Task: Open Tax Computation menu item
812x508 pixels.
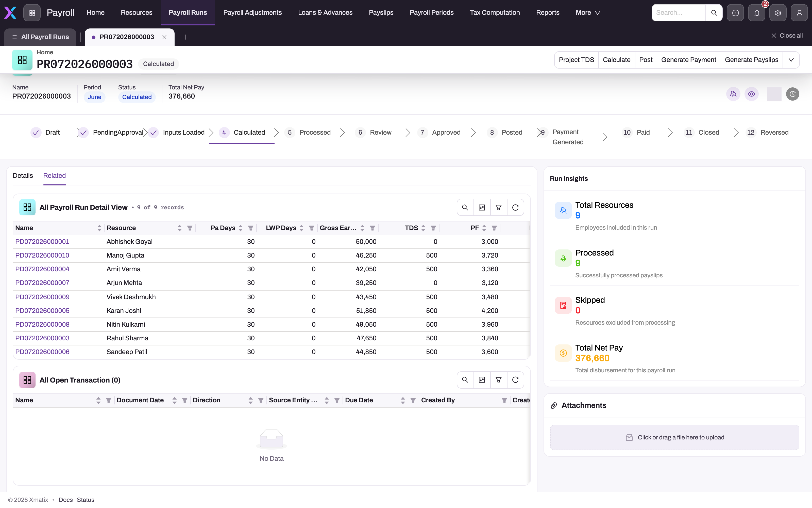Action: coord(495,13)
